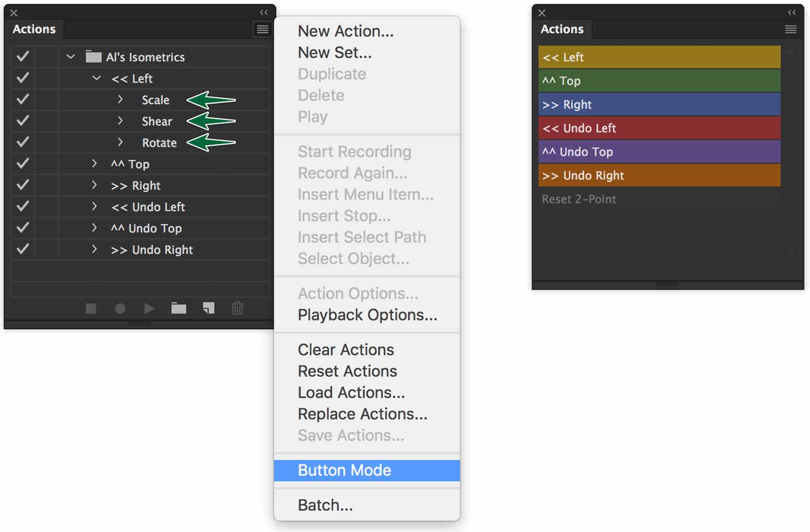Toggle the checkmark for << Left action

pos(23,78)
